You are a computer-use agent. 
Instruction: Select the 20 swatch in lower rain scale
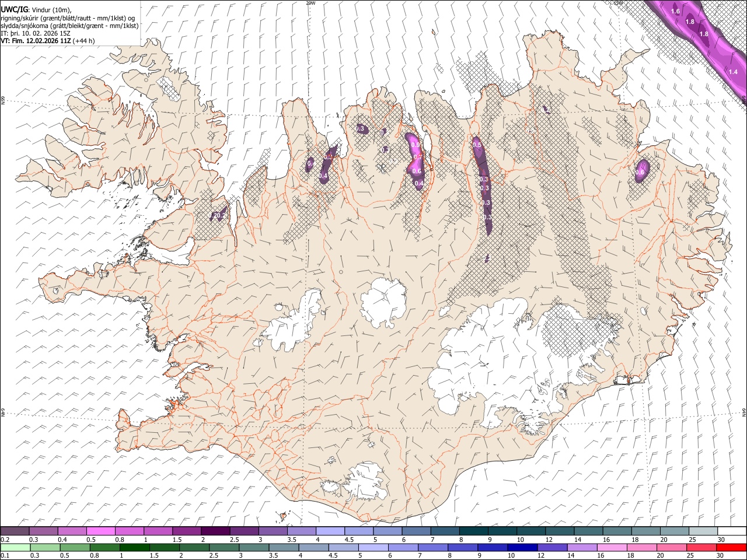(671, 547)
